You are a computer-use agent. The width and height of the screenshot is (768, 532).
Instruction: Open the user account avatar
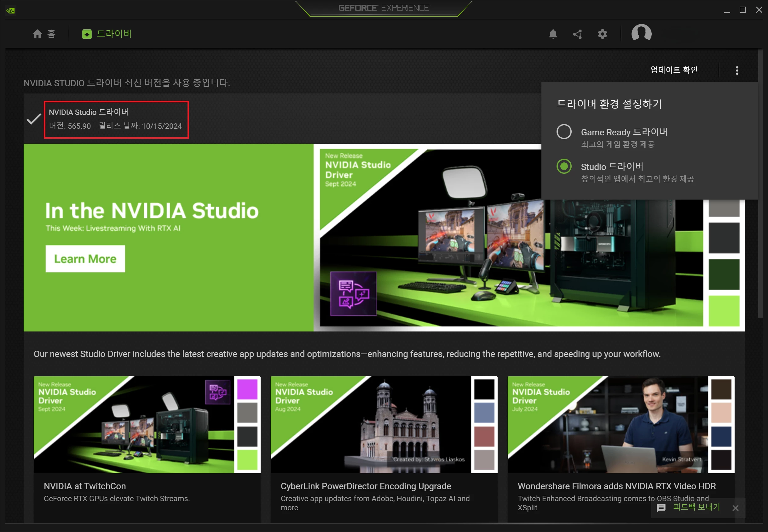(x=641, y=33)
